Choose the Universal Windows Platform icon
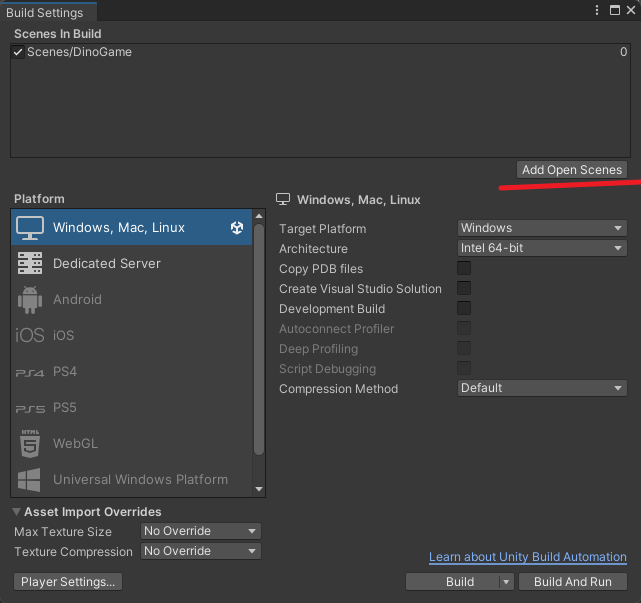 [29, 480]
